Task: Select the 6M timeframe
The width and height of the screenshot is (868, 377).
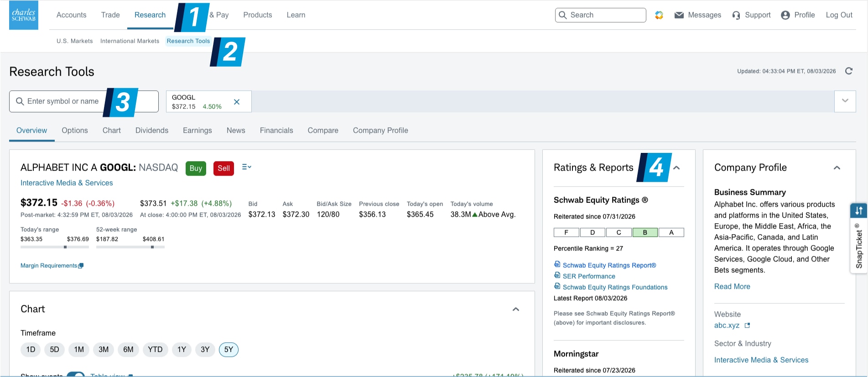Action: (128, 350)
